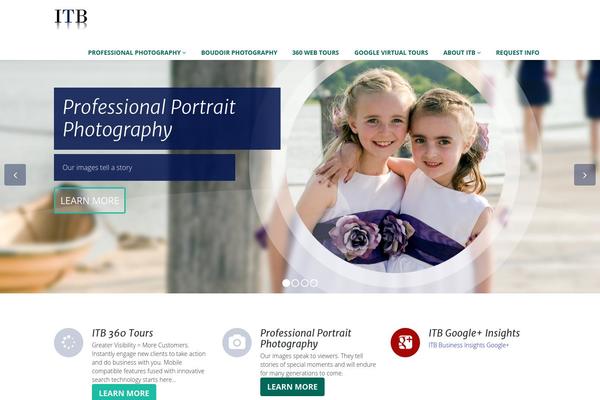Select the first slider pagination dot
The height and width of the screenshot is (400, 600).
[286, 283]
